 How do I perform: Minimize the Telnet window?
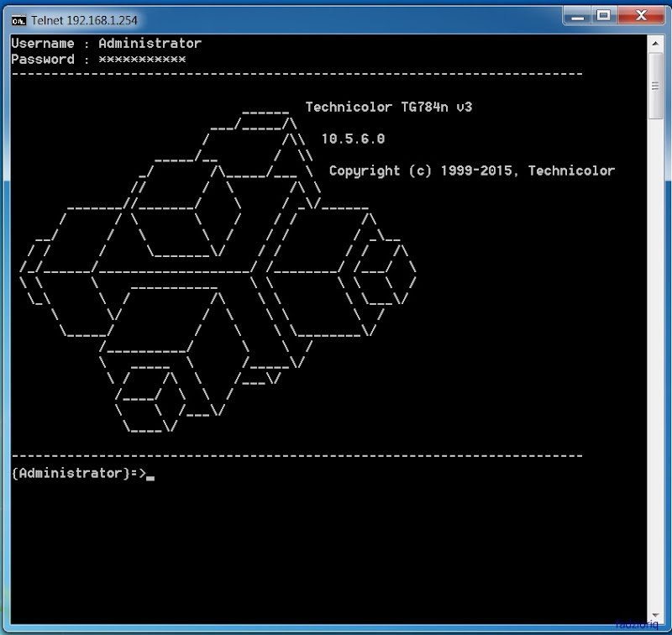[x=578, y=16]
